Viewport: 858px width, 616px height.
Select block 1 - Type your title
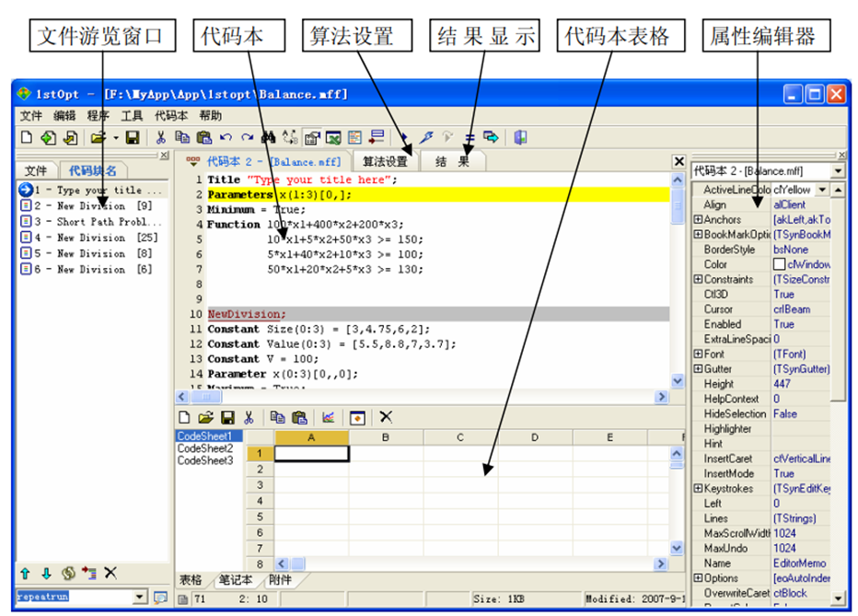click(x=93, y=190)
